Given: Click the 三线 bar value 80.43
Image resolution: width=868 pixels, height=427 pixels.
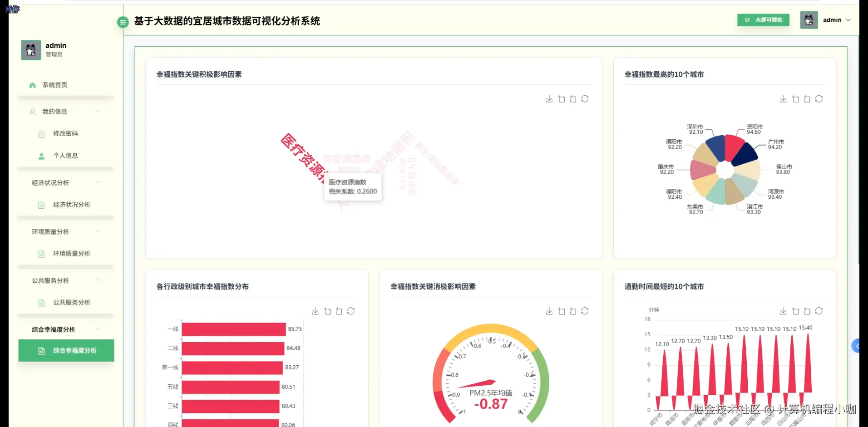Looking at the screenshot, I should (x=288, y=406).
